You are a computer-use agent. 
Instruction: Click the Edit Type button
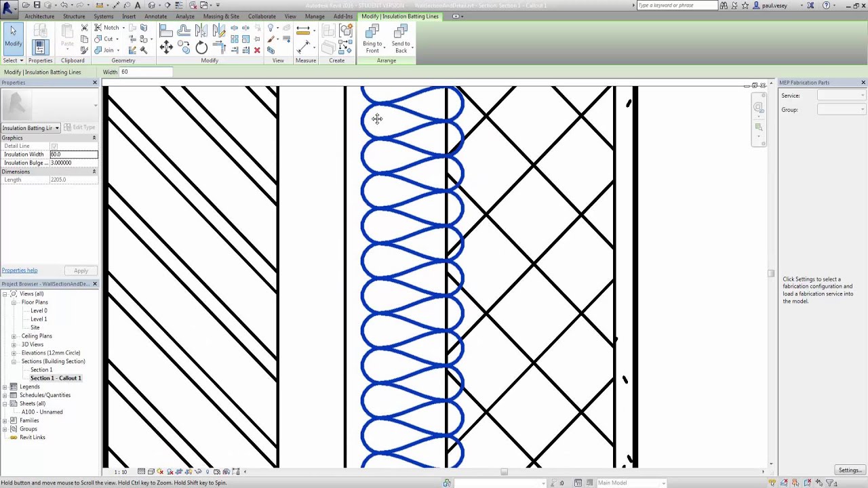tap(79, 127)
